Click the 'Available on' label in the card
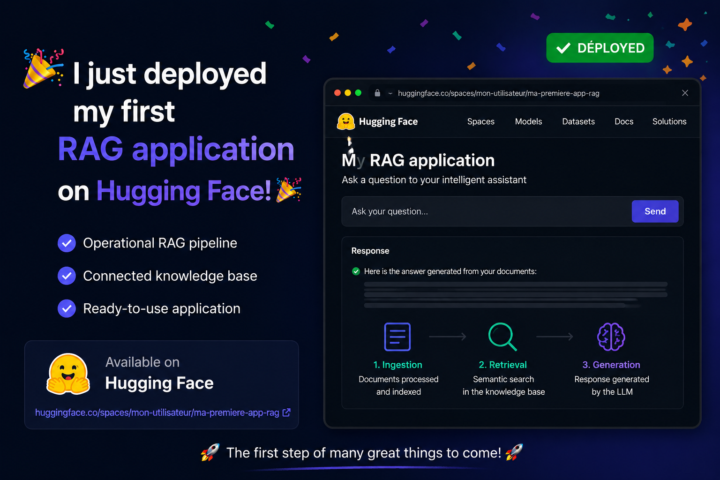 [142, 362]
